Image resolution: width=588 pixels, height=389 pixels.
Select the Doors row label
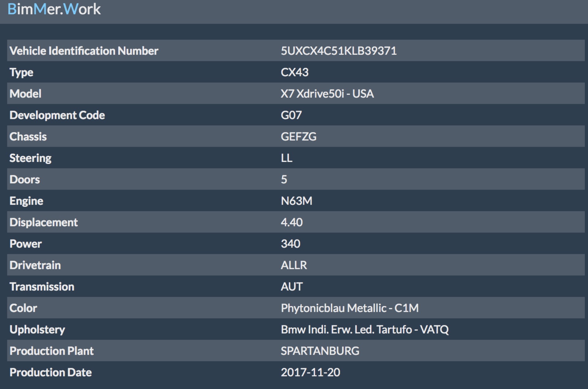tap(24, 179)
